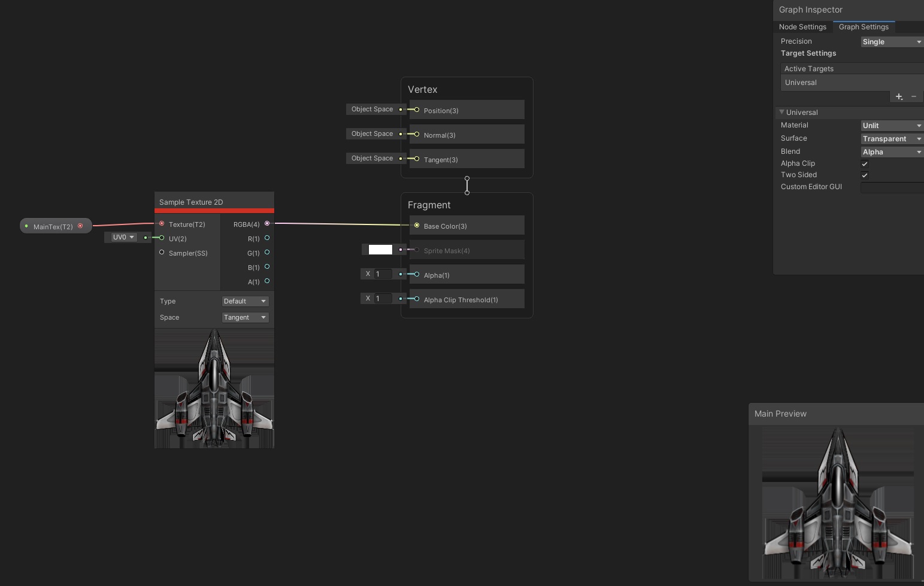Switch to the Node Settings tab
Viewport: 924px width, 586px height.
(x=802, y=27)
